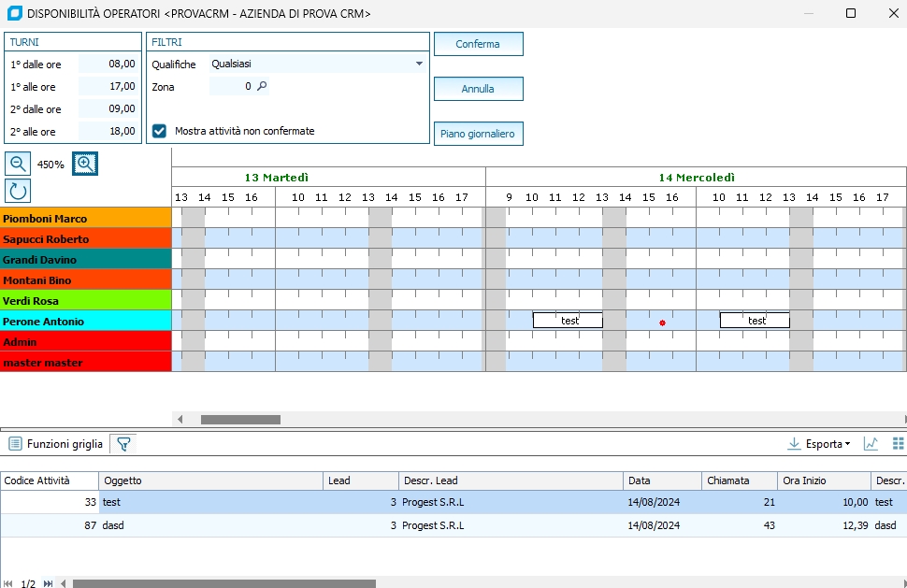907x588 pixels.
Task: Click the zoom in magnifier icon
Action: click(85, 164)
